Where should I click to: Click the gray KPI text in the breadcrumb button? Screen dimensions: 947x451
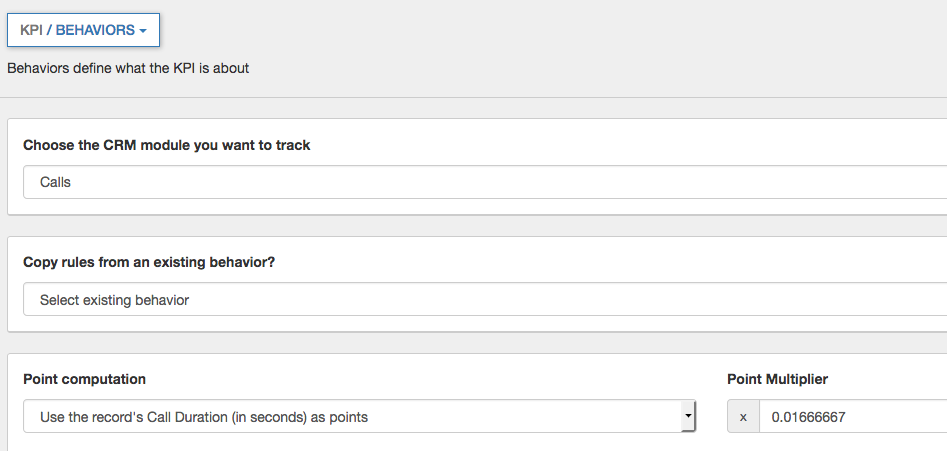33,30
